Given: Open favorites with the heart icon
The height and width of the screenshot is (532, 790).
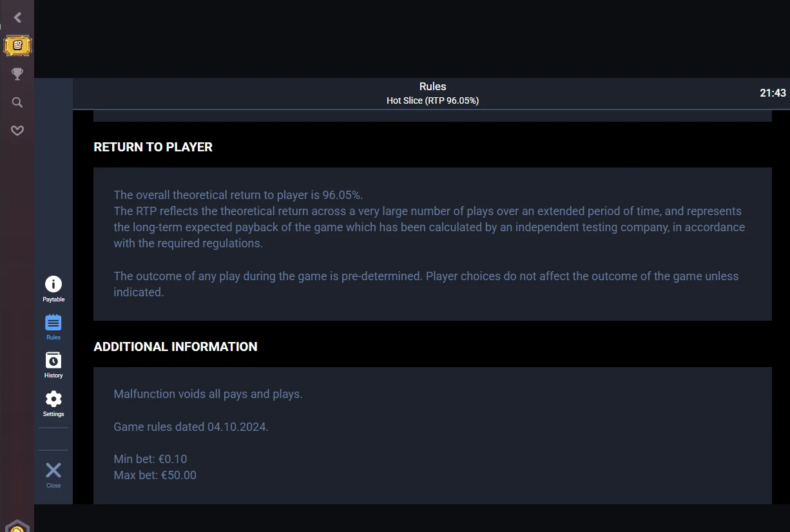Looking at the screenshot, I should coord(17,131).
